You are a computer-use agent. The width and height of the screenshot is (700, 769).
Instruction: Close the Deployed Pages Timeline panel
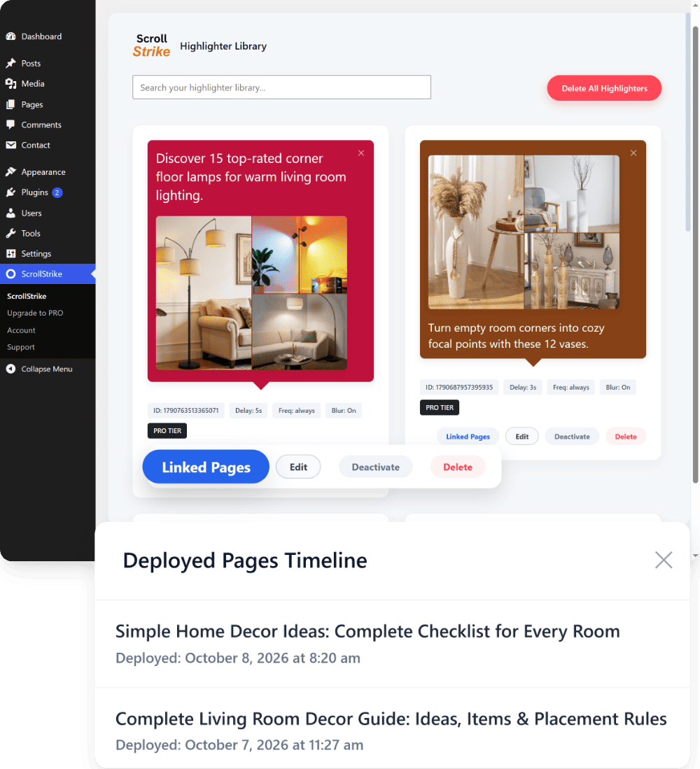pyautogui.click(x=663, y=560)
